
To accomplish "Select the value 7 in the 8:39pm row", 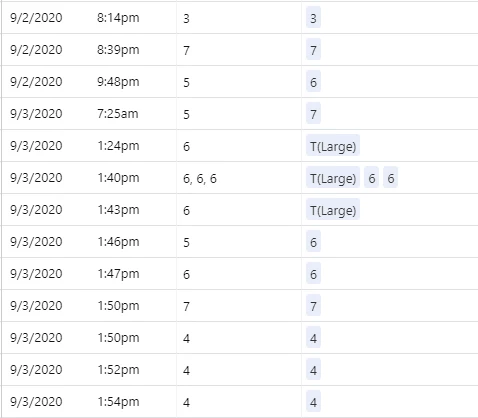I will click(186, 50).
